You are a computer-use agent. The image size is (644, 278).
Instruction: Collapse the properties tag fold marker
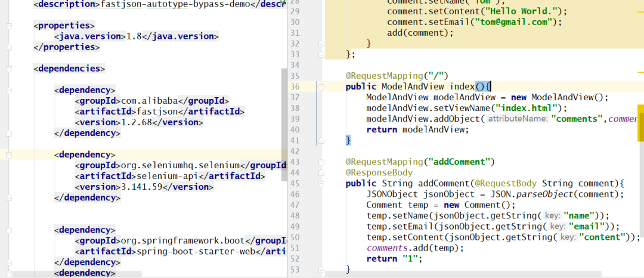click(8, 26)
